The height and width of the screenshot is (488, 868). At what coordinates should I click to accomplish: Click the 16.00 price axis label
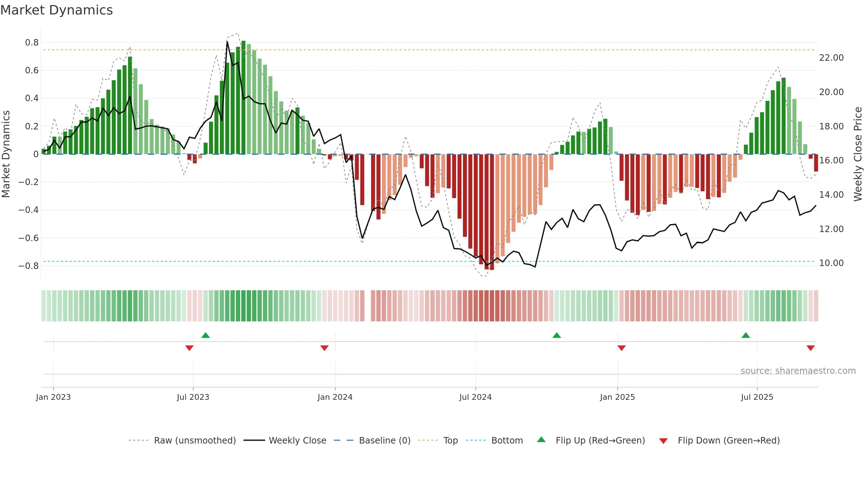(831, 160)
